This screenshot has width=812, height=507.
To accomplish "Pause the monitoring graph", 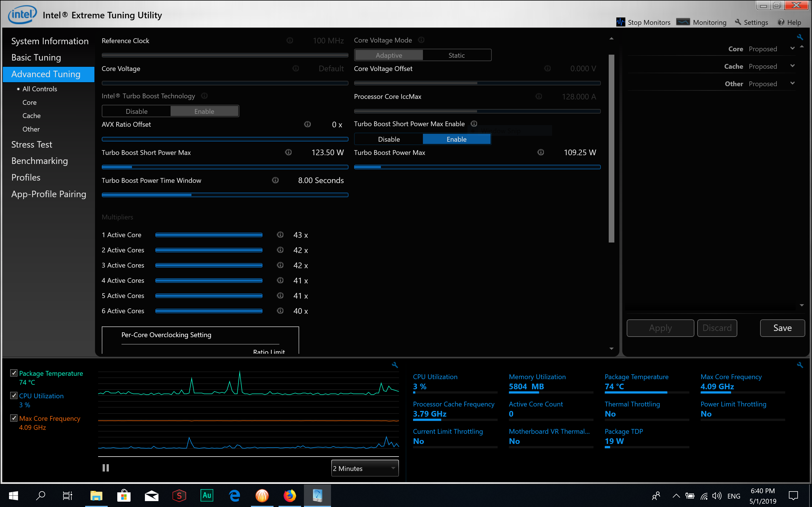I will click(106, 468).
